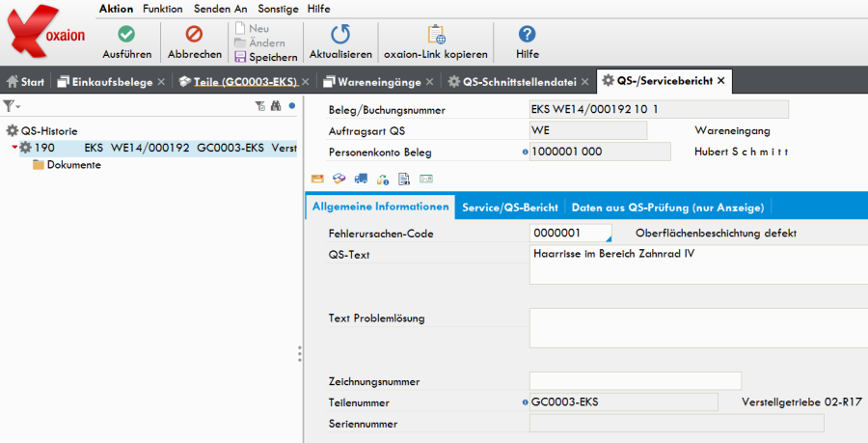Open the Service/QS-Bericht tab
The width and height of the screenshot is (868, 443).
tap(510, 208)
